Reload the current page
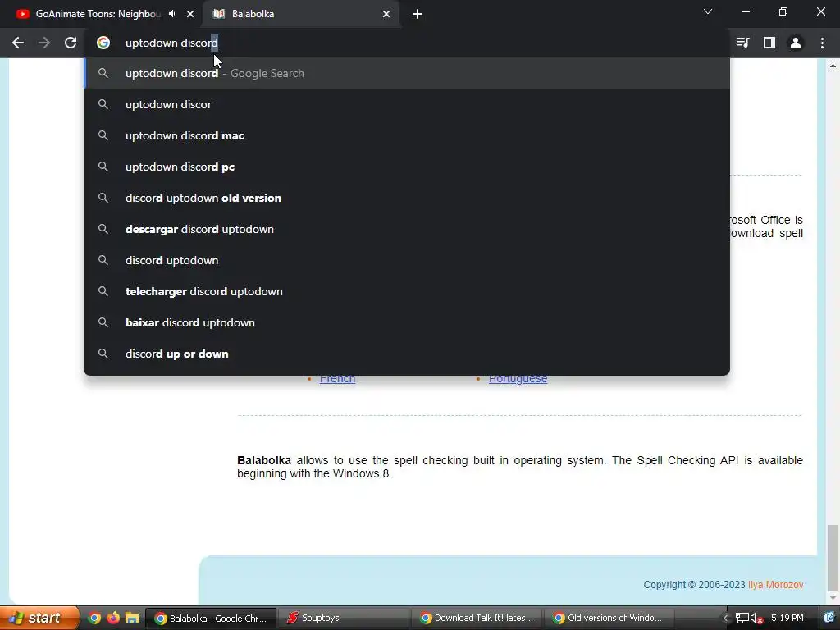The image size is (840, 630). (71, 43)
